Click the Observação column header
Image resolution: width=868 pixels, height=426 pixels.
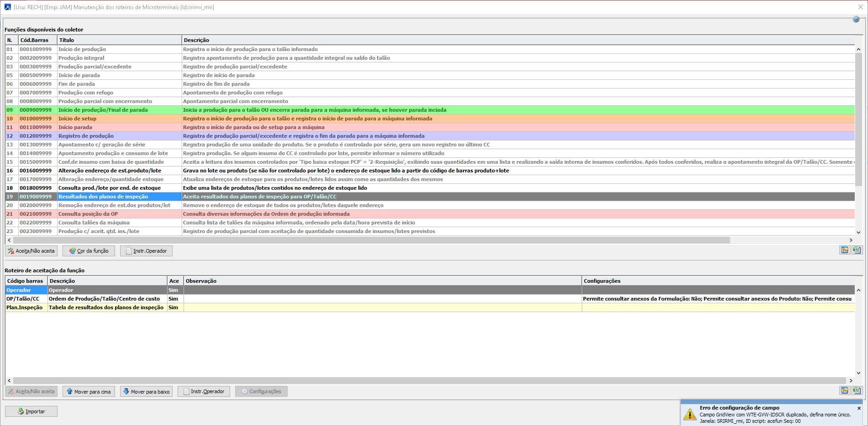(383, 281)
